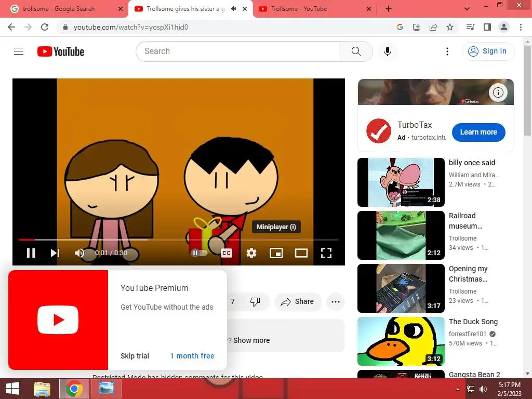Bookmark this page with star

449,27
